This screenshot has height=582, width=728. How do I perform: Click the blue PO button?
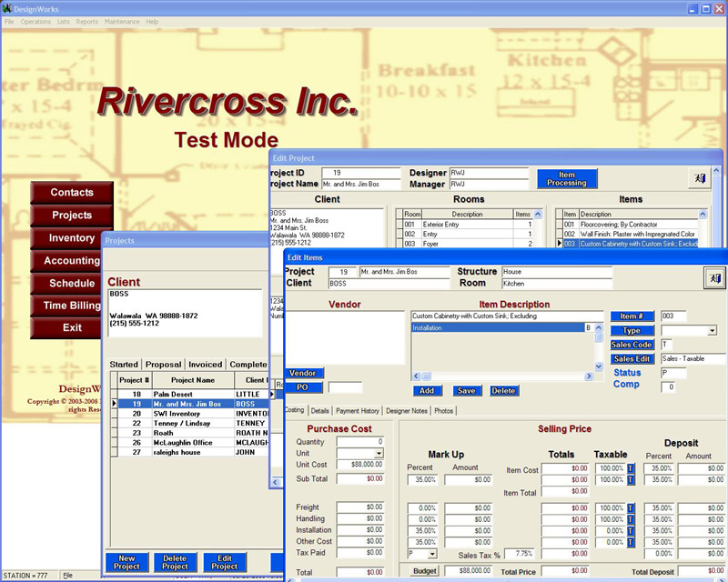pos(302,387)
